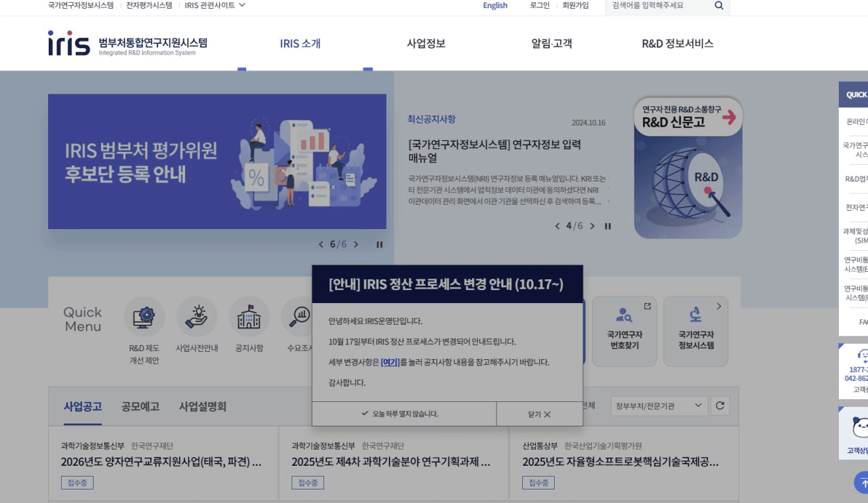The image size is (868, 503).
Task: Expand the IRIS 관련사이트 dropdown
Action: click(x=215, y=5)
